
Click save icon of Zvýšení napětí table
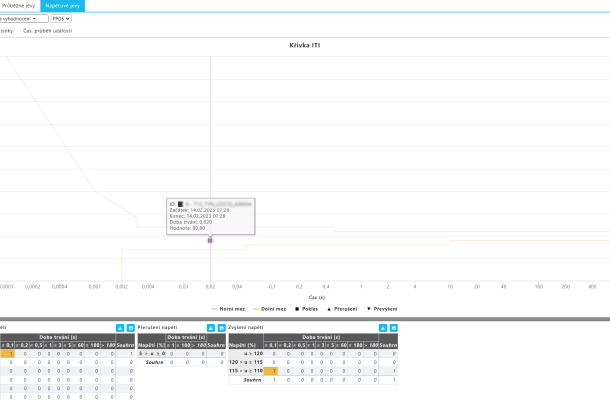point(394,328)
